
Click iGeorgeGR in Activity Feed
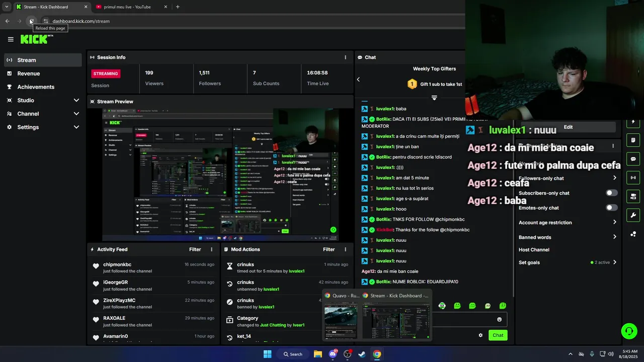[115, 283]
